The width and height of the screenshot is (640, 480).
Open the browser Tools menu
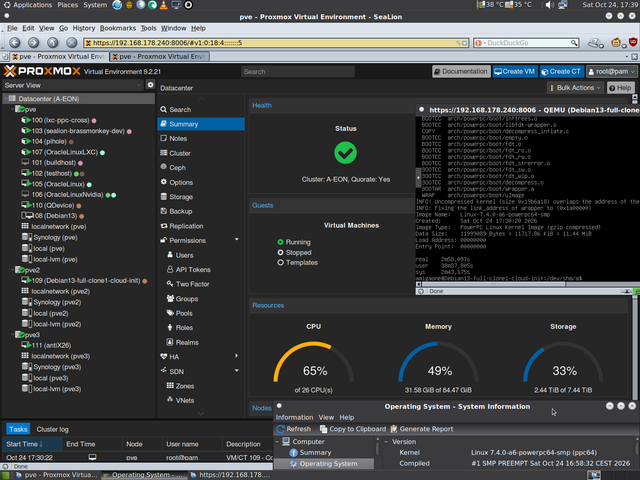(x=149, y=28)
